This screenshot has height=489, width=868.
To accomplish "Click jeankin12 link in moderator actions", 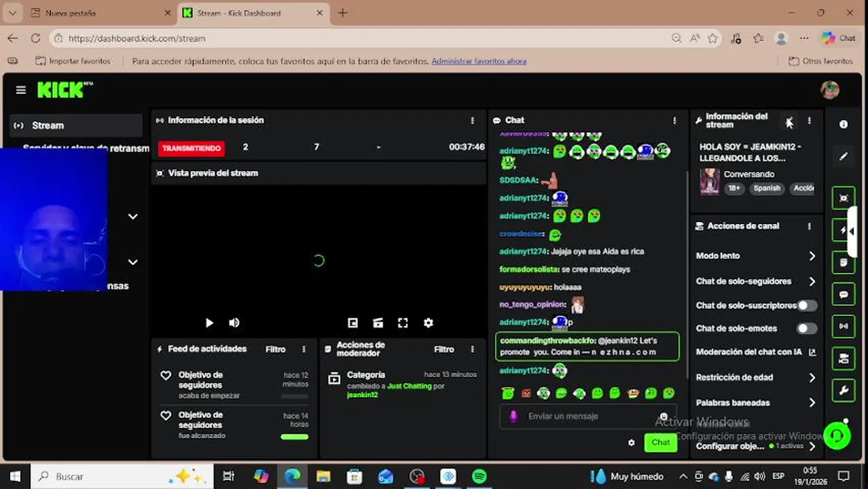I will point(362,395).
